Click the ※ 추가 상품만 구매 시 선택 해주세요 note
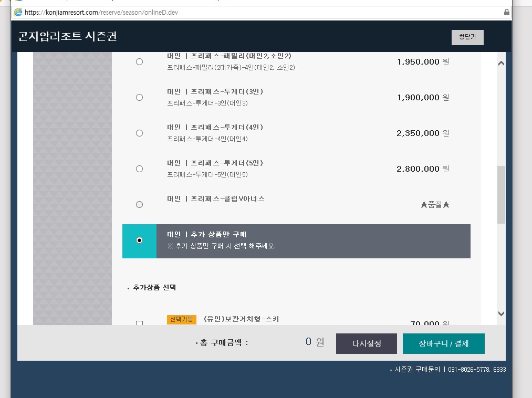 pyautogui.click(x=221, y=246)
